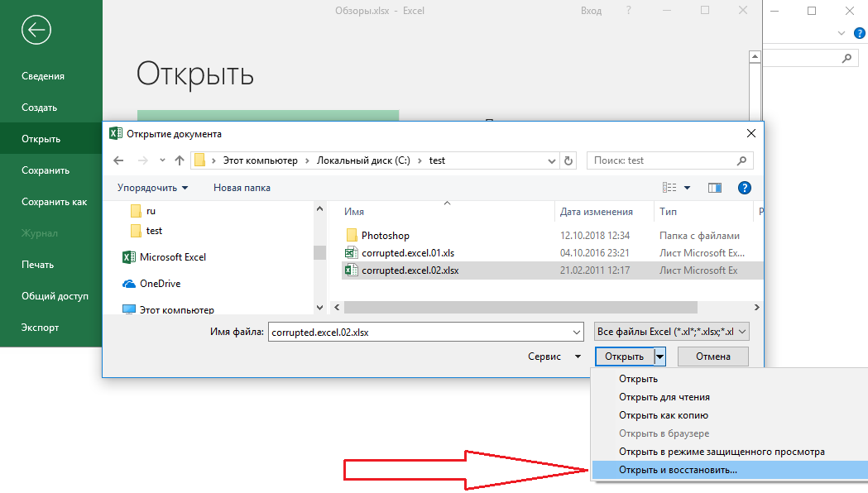Click Локальный диск (C:) in the path
The image size is (868, 493).
[x=363, y=160]
